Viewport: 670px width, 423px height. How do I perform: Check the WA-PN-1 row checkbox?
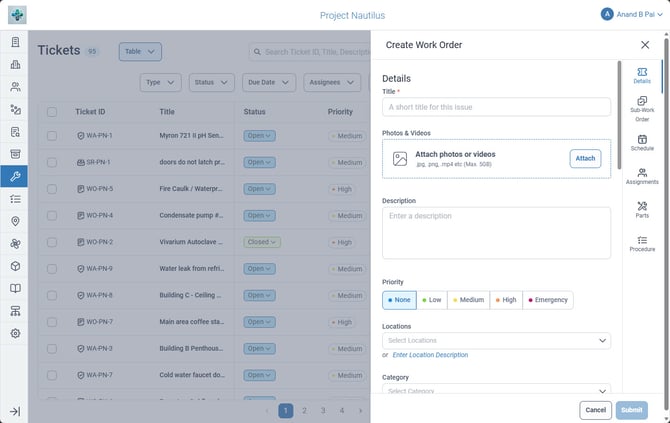(x=52, y=136)
